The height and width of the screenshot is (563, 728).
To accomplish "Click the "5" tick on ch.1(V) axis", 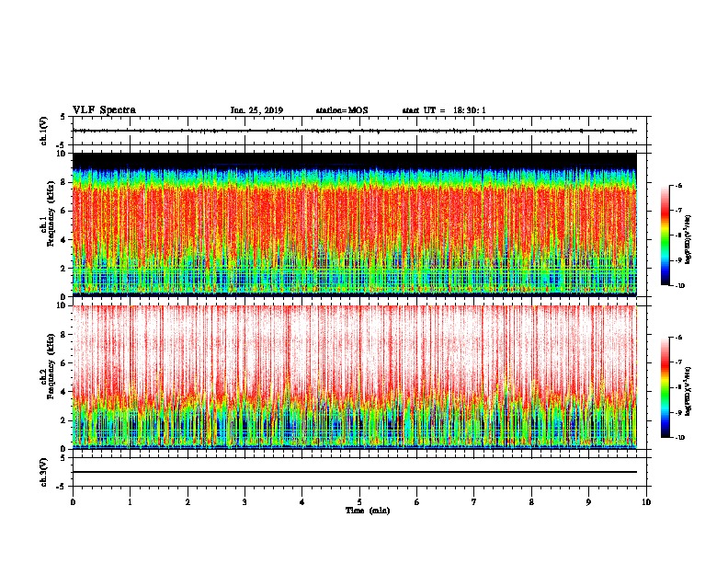I will 63,117.
